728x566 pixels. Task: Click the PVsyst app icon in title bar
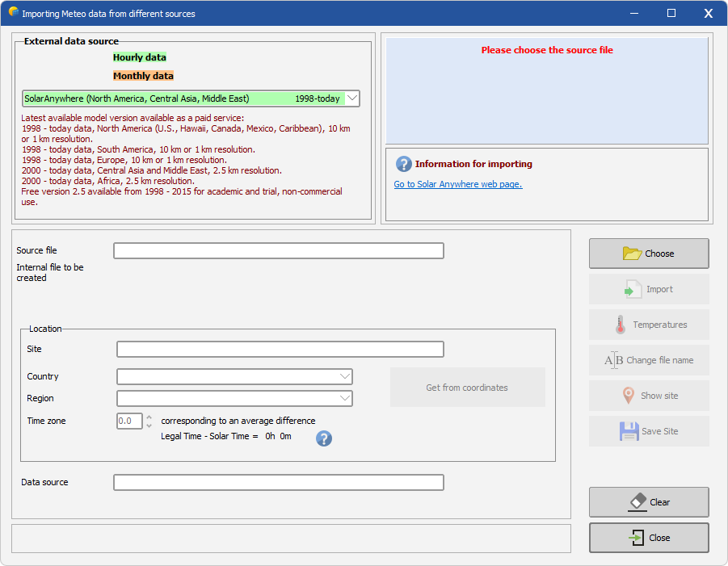(x=14, y=12)
